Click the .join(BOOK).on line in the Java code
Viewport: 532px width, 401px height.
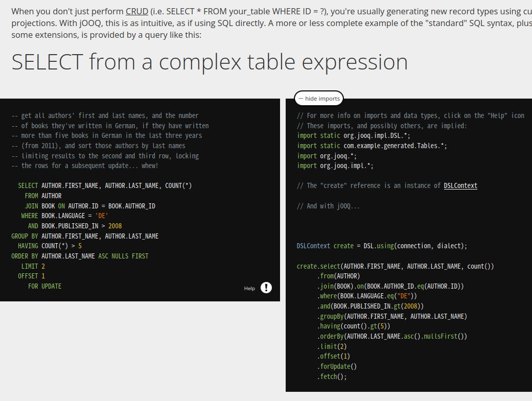pyautogui.click(x=390, y=286)
